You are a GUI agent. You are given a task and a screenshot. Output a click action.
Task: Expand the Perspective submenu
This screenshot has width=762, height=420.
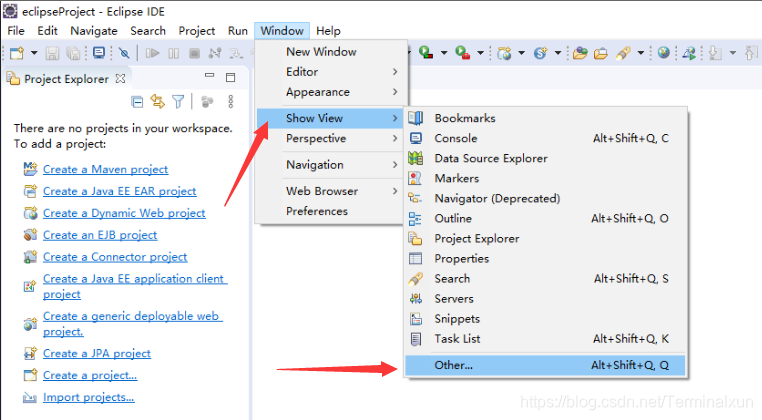[330, 139]
